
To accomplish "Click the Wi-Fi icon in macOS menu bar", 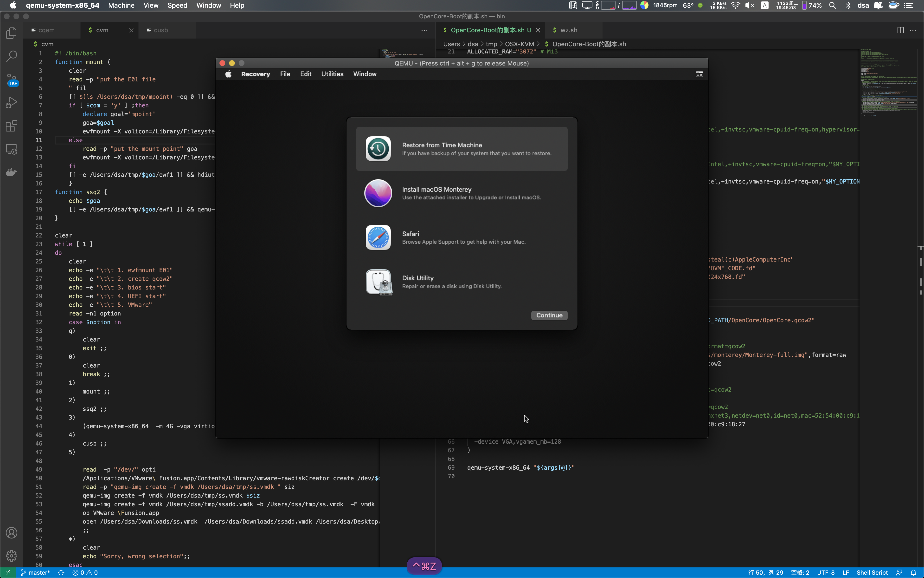I will click(x=735, y=5).
